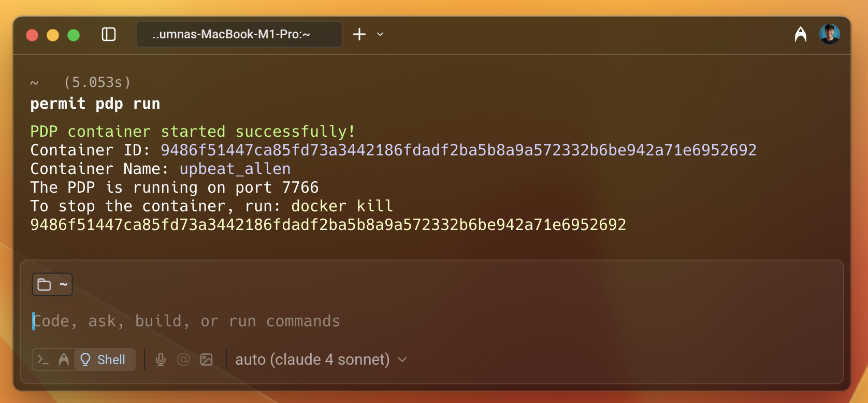Open Warp AI agent icon in title bar
The image size is (868, 403).
coord(800,35)
